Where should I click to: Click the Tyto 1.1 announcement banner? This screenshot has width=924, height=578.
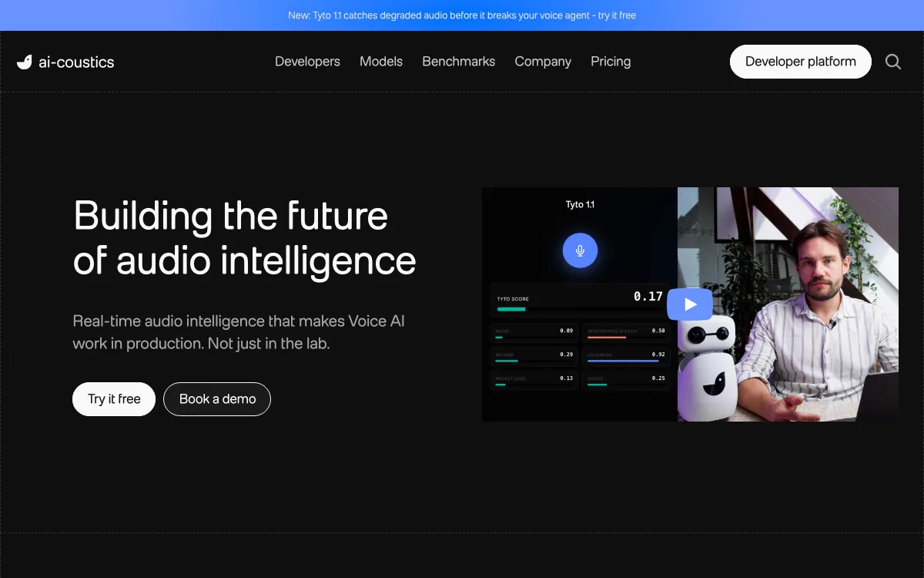(x=462, y=15)
